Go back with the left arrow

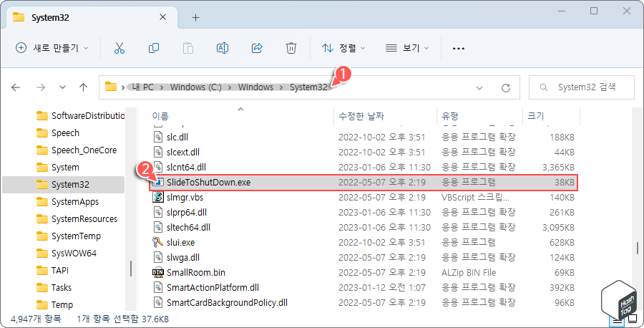click(16, 87)
